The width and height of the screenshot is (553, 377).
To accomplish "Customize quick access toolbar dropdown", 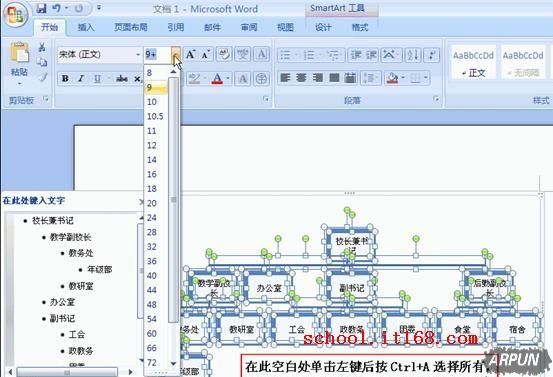I will coord(99,8).
